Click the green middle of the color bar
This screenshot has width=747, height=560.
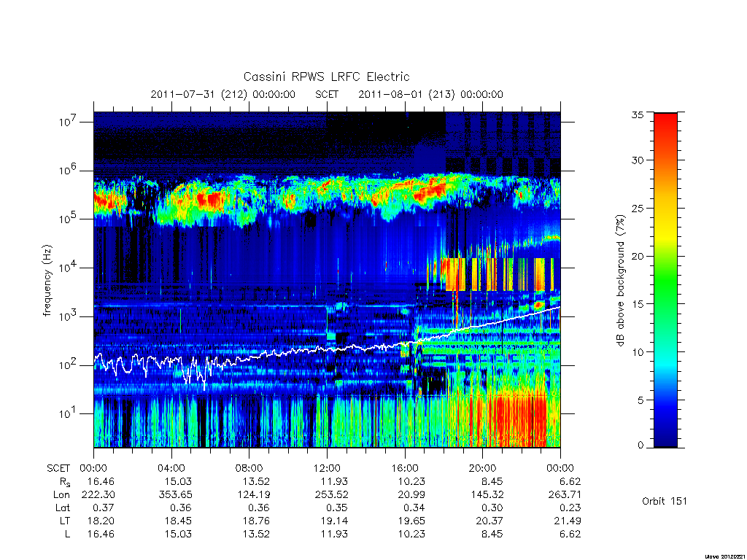click(665, 281)
